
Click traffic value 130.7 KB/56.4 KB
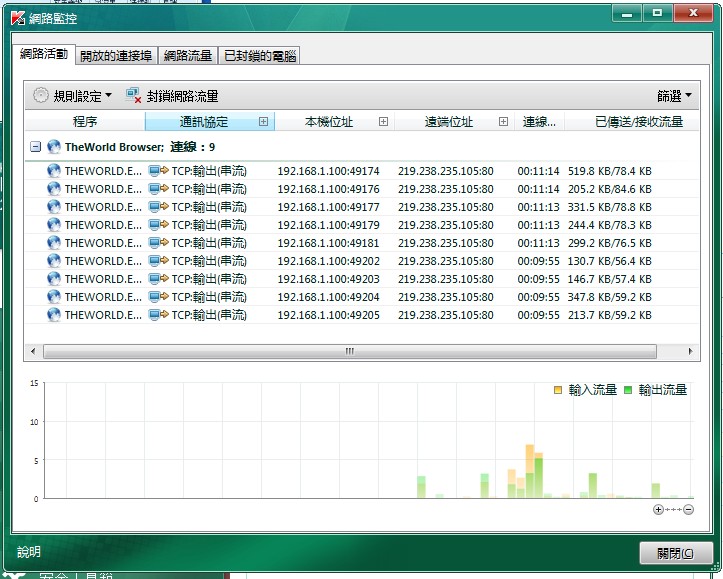(x=610, y=261)
